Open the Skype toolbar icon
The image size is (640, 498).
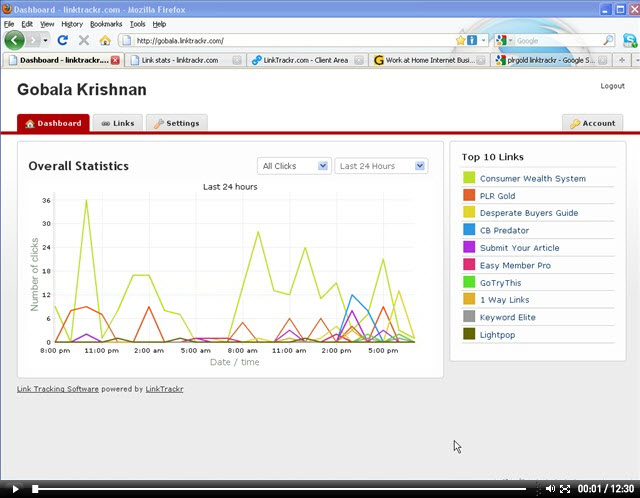tap(630, 40)
